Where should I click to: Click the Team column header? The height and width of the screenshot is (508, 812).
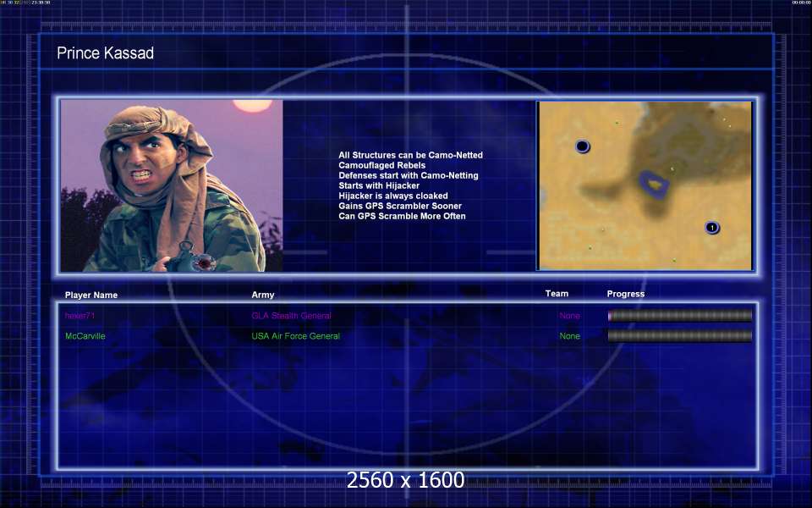557,294
